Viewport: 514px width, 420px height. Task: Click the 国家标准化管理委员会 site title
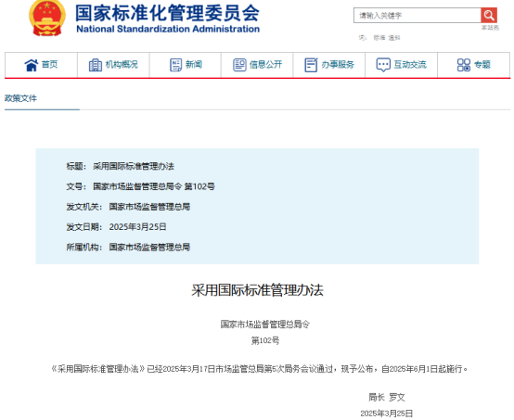[167, 13]
